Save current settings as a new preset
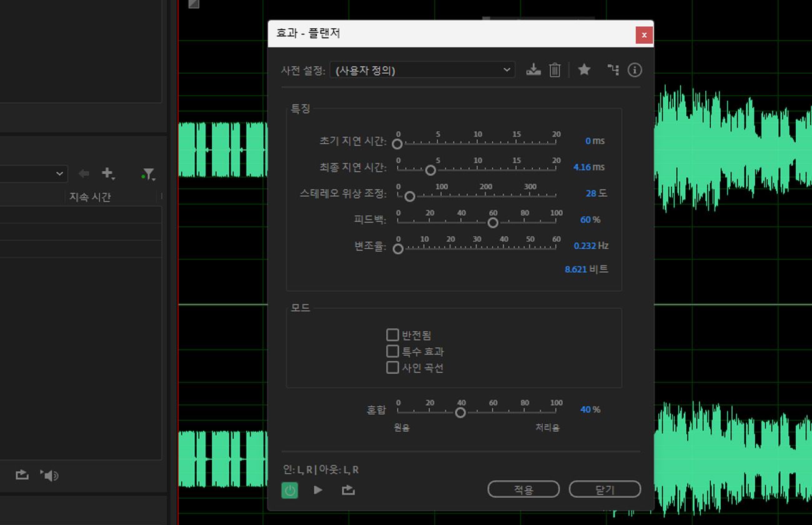 click(533, 70)
